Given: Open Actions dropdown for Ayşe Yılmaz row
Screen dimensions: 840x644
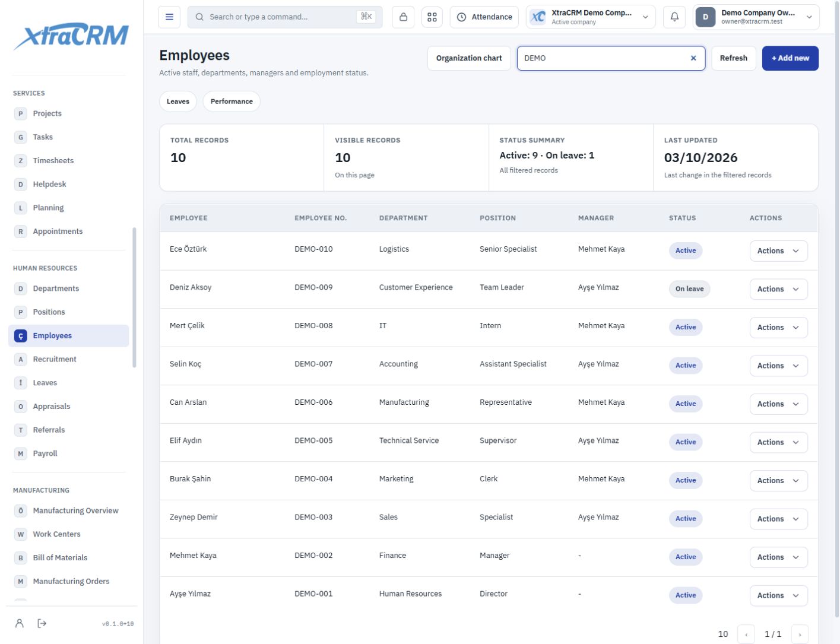Looking at the screenshot, I should 778,595.
